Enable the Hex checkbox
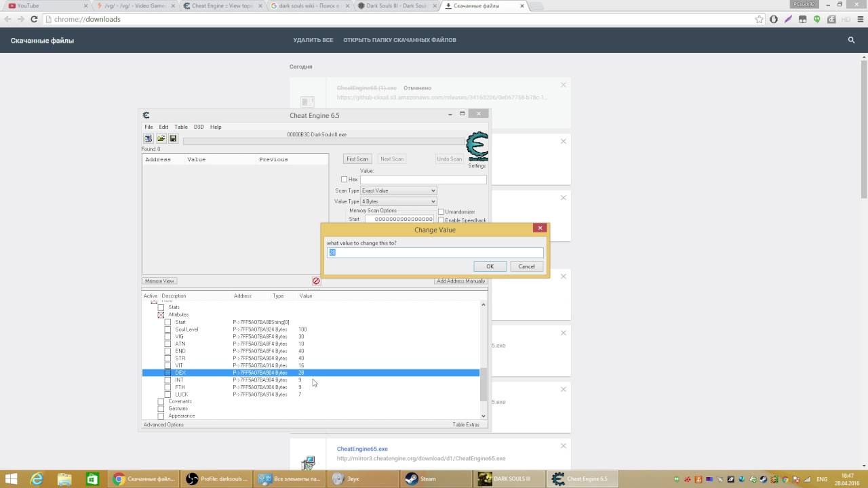The width and height of the screenshot is (868, 488). click(344, 180)
